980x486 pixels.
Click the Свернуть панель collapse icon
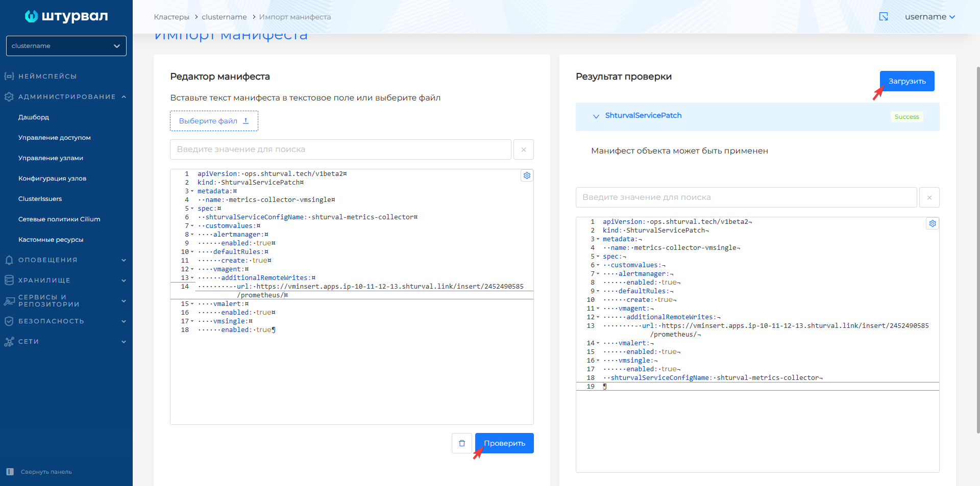(9, 472)
